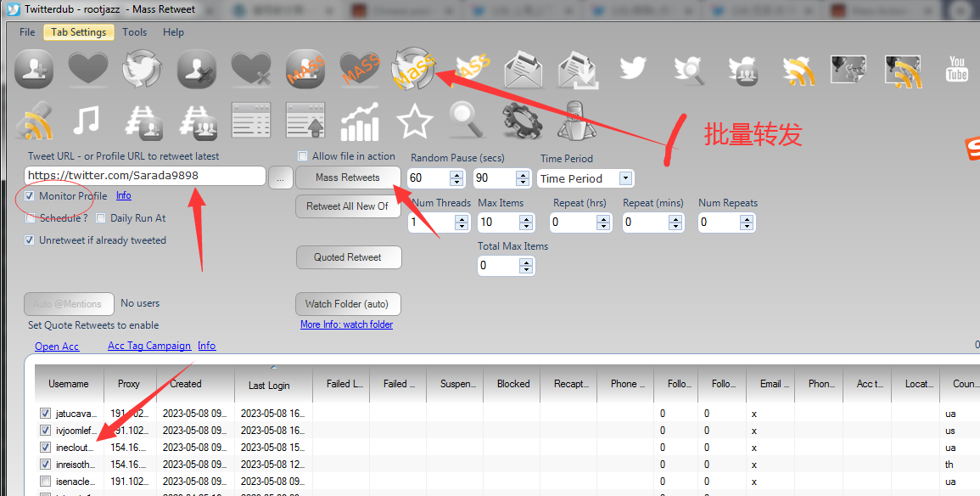Click the heart Like icon in toolbar
The height and width of the screenshot is (496, 980).
[88, 69]
